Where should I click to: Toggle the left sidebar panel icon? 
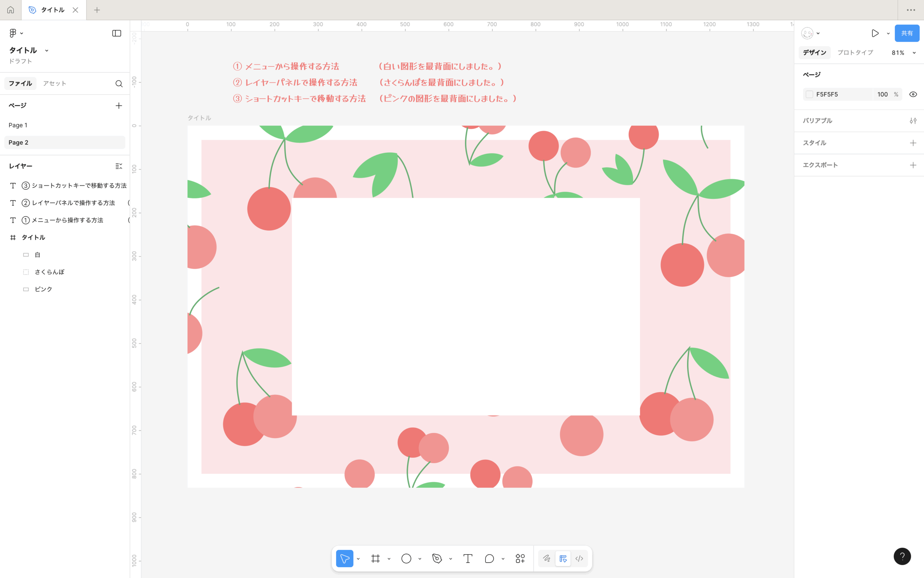click(117, 33)
